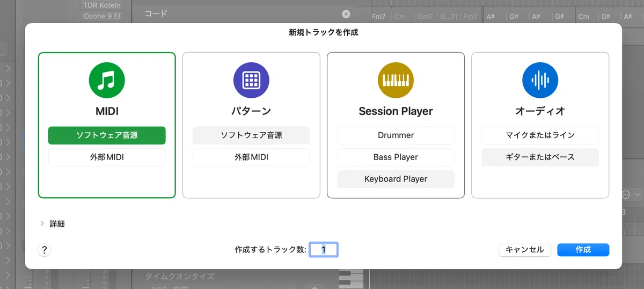
Task: Click the 作成するトラック数 input field
Action: coord(324,249)
